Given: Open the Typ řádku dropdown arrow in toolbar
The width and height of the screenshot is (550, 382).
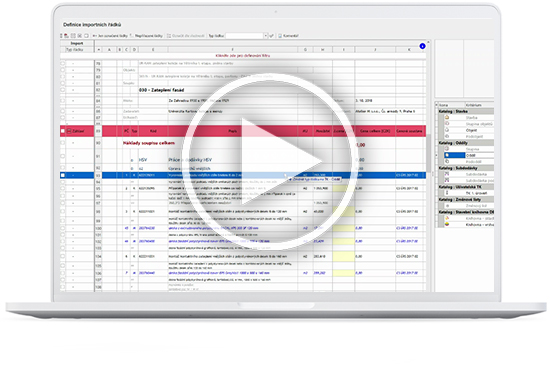Looking at the screenshot, I should tap(266, 36).
